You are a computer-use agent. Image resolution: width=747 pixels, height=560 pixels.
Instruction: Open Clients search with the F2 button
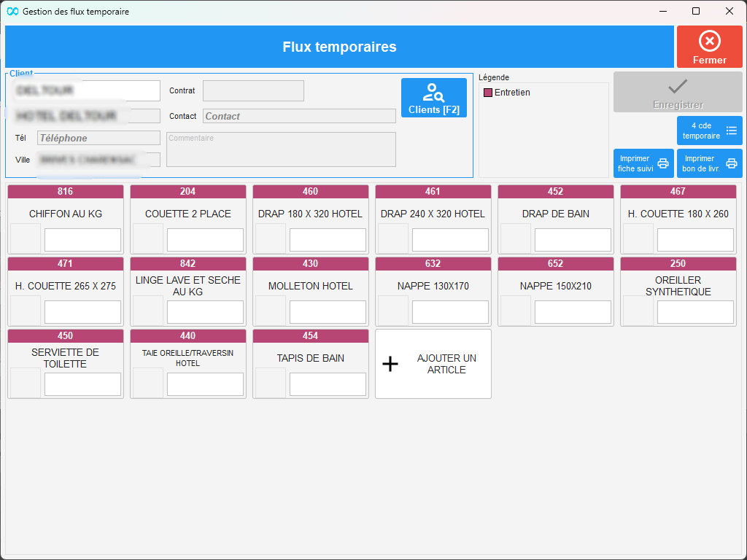coord(433,98)
